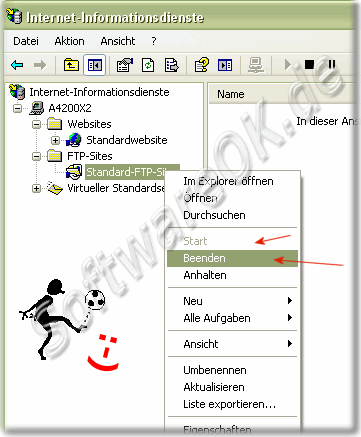Viewport: 361px width, 437px height.
Task: Click the title bar application icon
Action: (x=14, y=16)
